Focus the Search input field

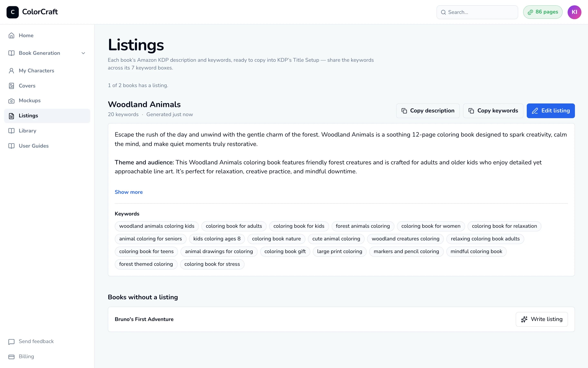[x=477, y=12]
